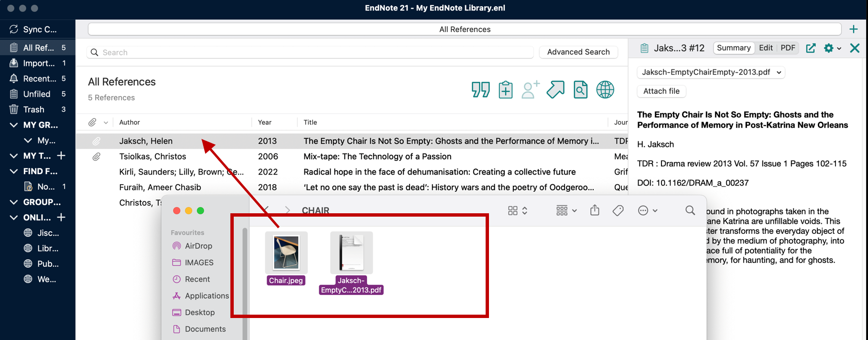This screenshot has height=340, width=868.
Task: Select Imported References group
Action: pos(37,63)
